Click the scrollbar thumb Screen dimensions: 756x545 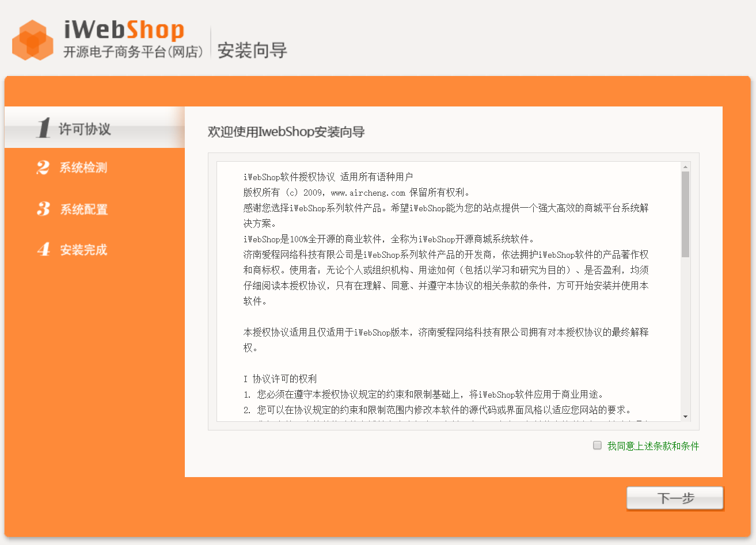pos(686,213)
